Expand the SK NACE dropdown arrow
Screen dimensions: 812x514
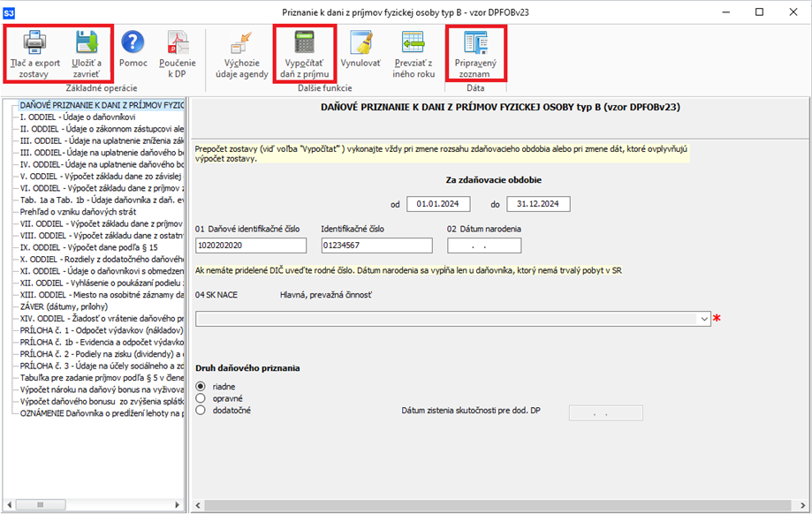coord(703,319)
